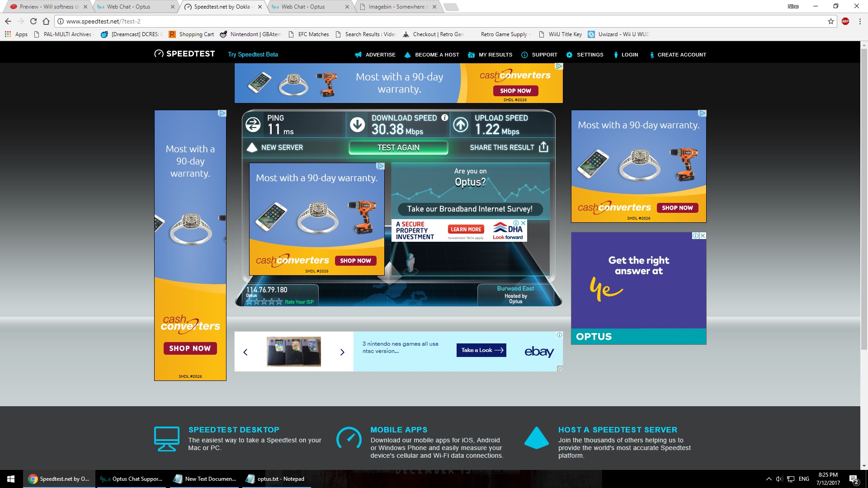The height and width of the screenshot is (488, 868).
Task: Switch to first Web Chat - Optus tab
Action: coord(135,7)
